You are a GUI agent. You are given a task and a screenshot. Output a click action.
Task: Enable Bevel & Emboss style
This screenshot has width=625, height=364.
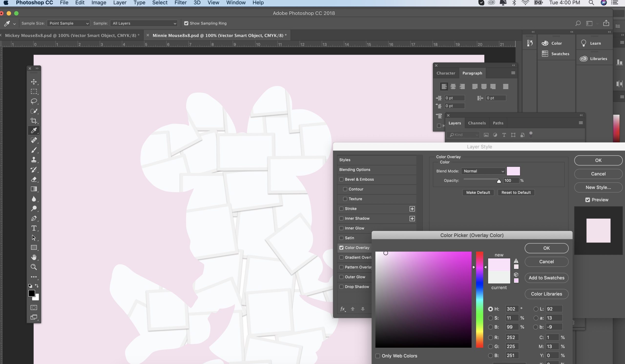click(341, 179)
